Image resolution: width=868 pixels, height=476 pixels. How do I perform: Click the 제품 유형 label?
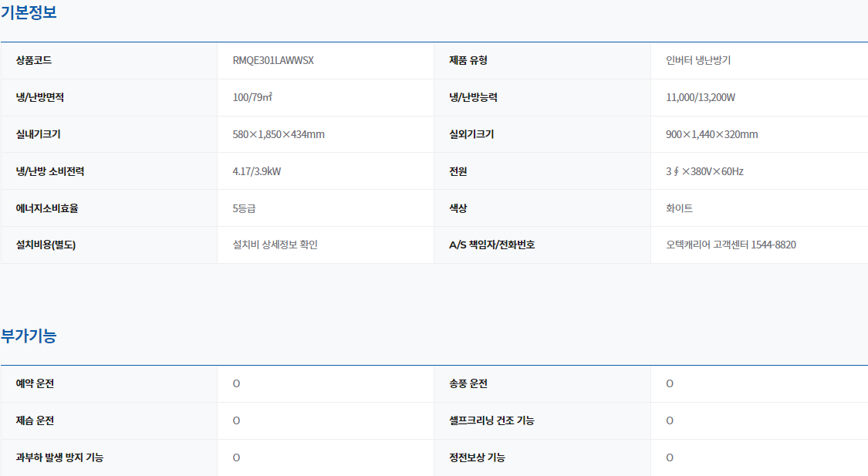coord(468,60)
